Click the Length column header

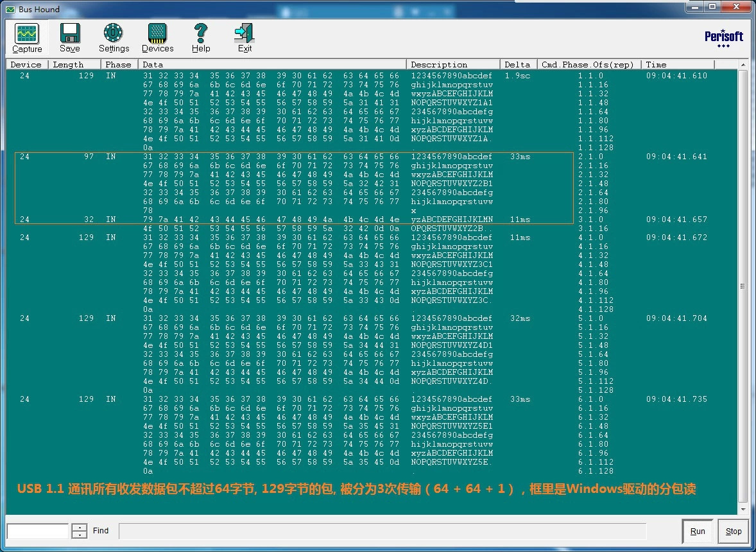(74, 65)
